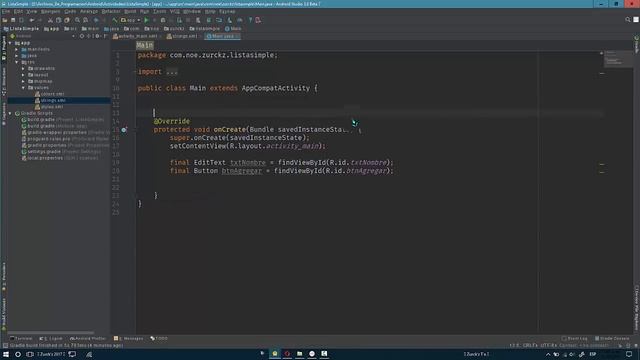Open the Logcat tool window
Screen dimensions: 640x360
(51, 338)
